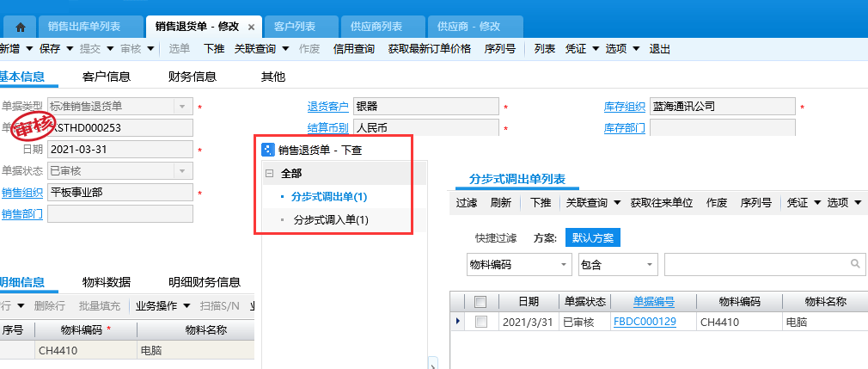
Task: Open the 销售部门 link label
Action: 22,214
